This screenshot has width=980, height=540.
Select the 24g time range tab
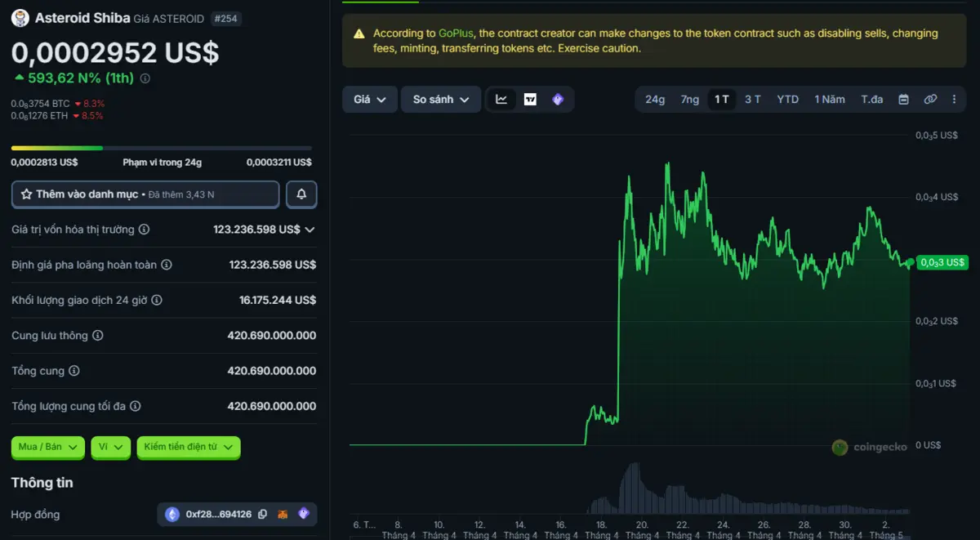point(655,100)
